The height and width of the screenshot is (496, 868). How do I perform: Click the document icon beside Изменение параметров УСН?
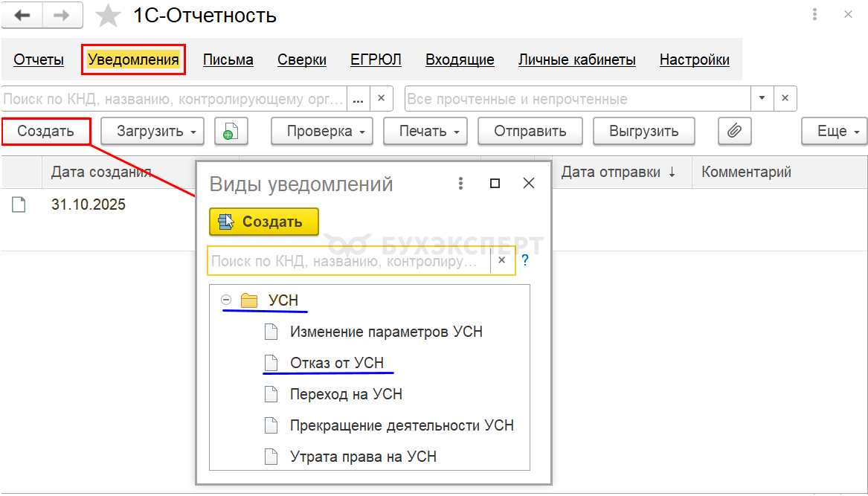tap(271, 332)
